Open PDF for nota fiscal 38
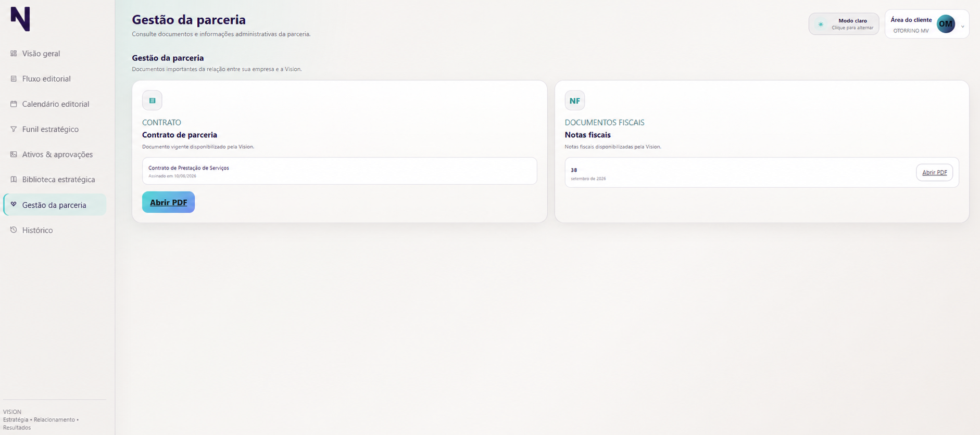Viewport: 980px width, 435px height. 934,172
